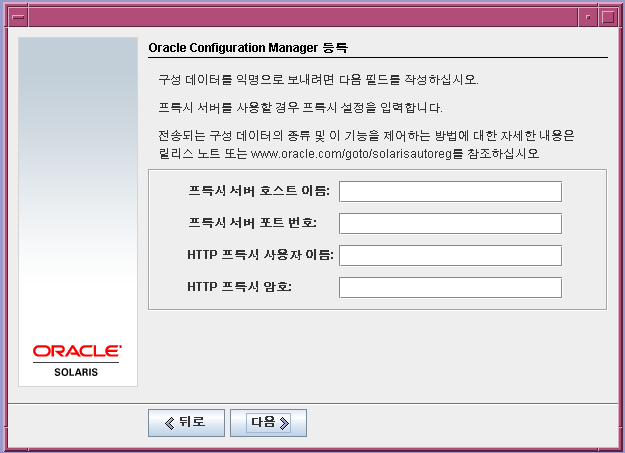Image resolution: width=625 pixels, height=453 pixels.
Task: Click the HTTP 프록시 사용자 이름 label
Action: (260, 255)
